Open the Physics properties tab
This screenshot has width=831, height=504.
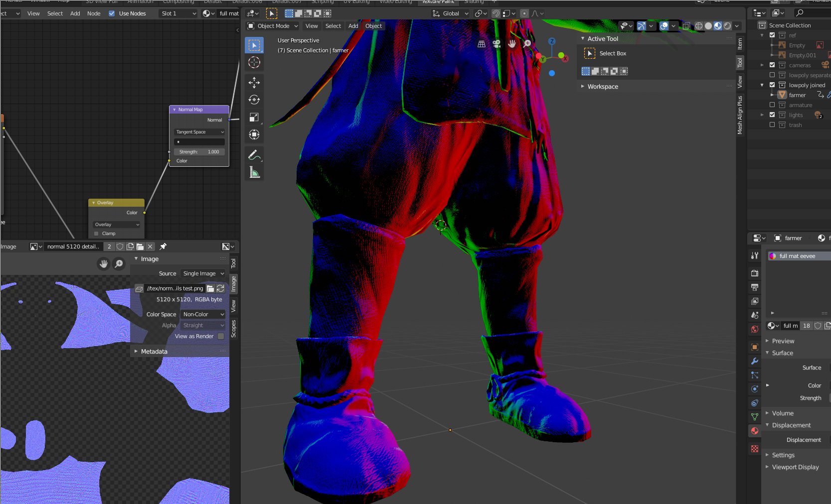(x=755, y=389)
